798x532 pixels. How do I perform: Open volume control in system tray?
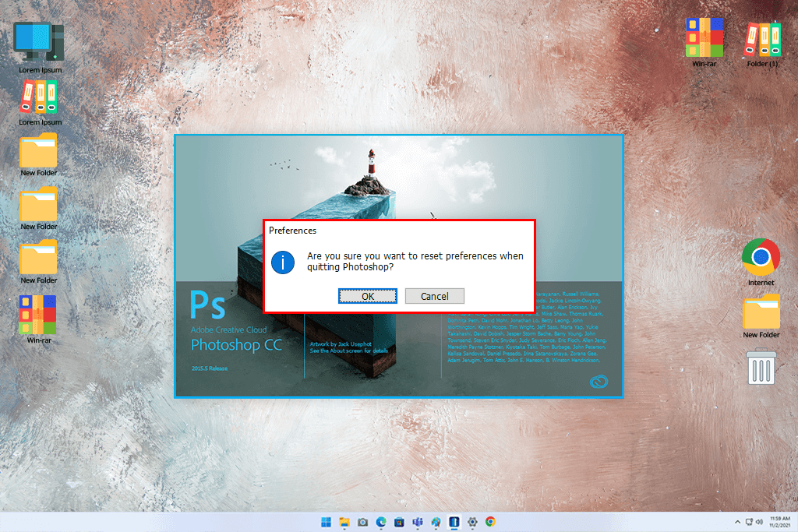(759, 522)
